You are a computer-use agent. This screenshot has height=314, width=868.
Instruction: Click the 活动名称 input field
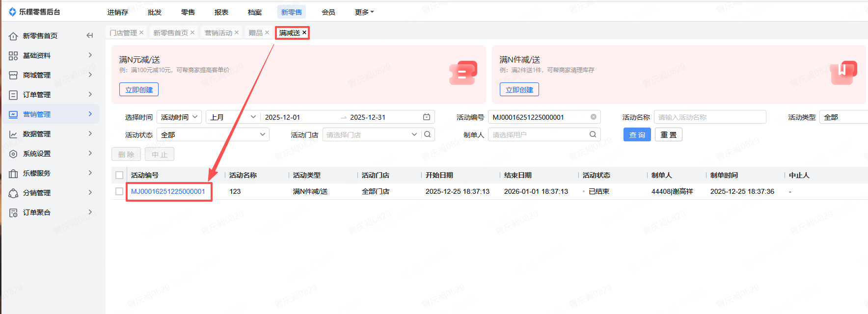tap(710, 117)
